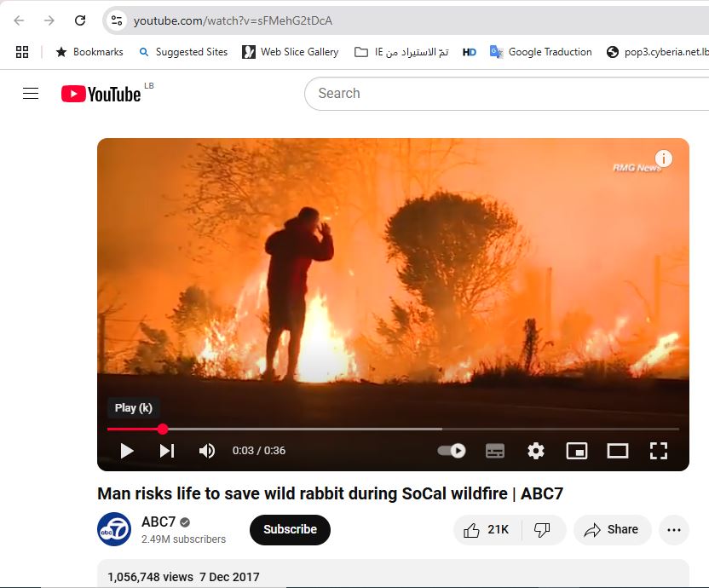The height and width of the screenshot is (588, 709).
Task: Open video settings gear
Action: [536, 451]
